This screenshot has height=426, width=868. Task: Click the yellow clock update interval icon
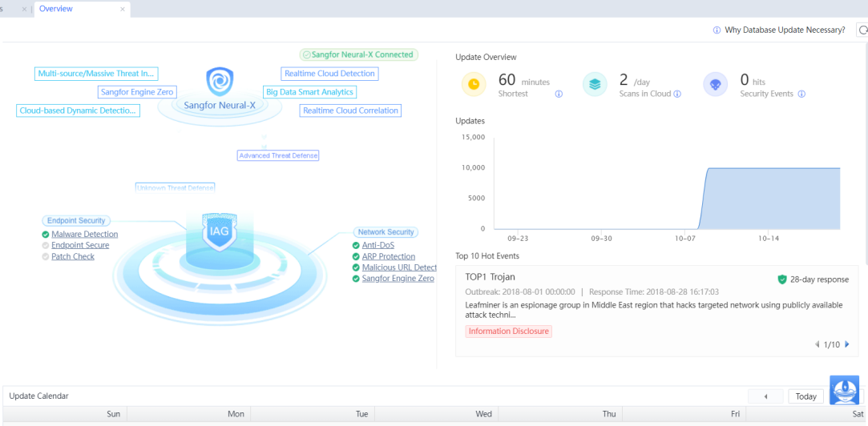(474, 84)
